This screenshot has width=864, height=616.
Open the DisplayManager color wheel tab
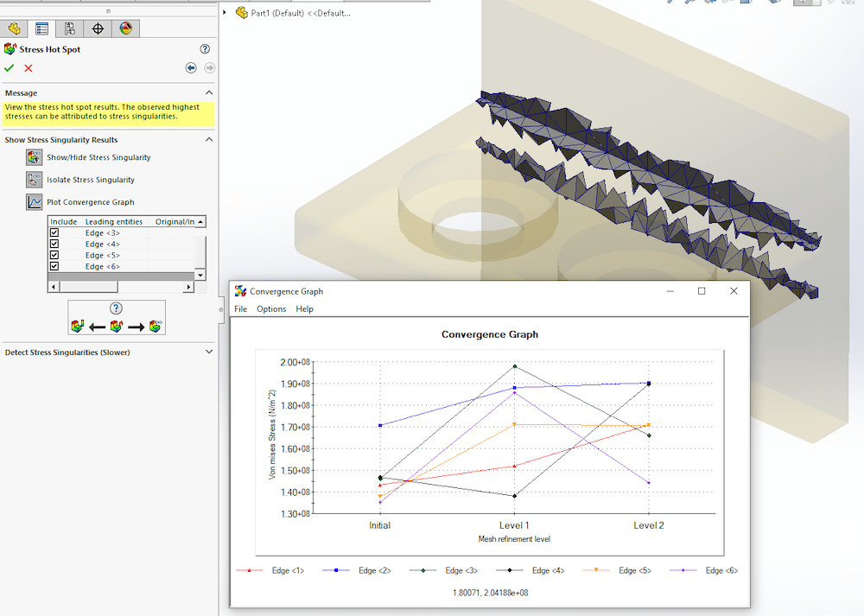pos(125,29)
